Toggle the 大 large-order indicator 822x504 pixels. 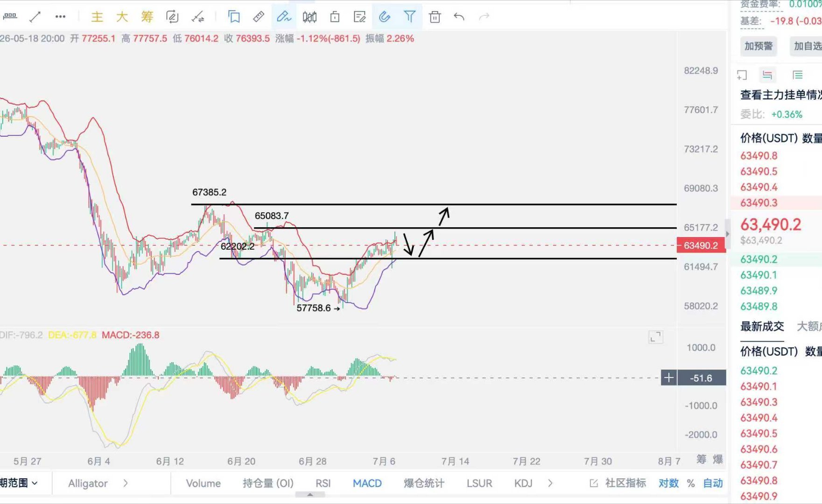tap(122, 17)
